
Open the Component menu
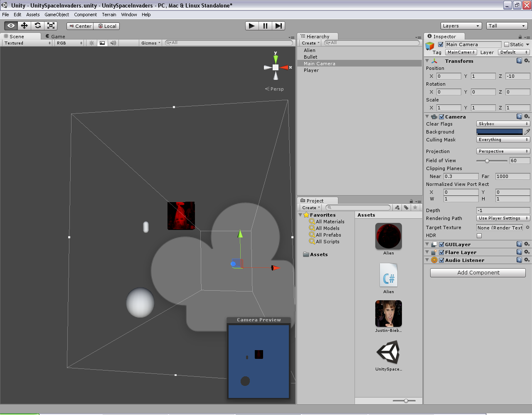coord(86,15)
